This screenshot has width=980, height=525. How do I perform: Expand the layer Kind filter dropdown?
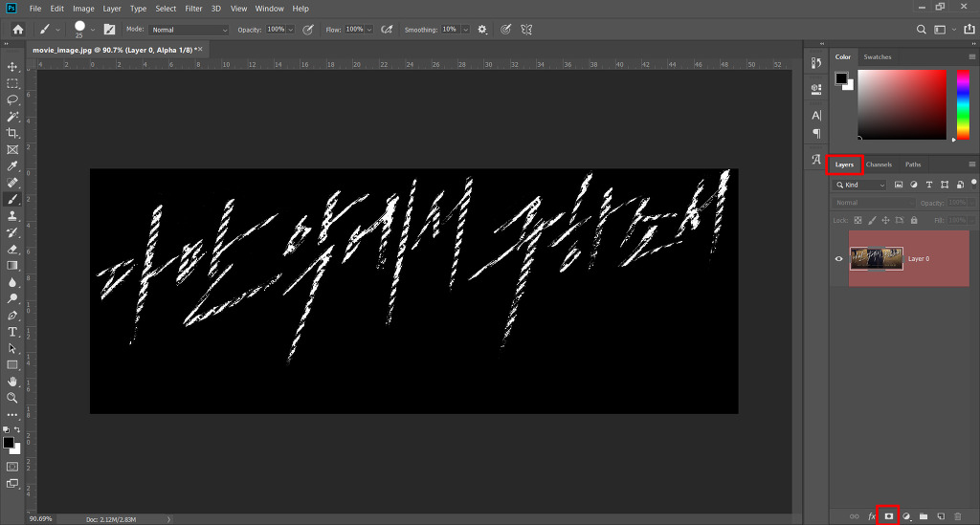(859, 185)
